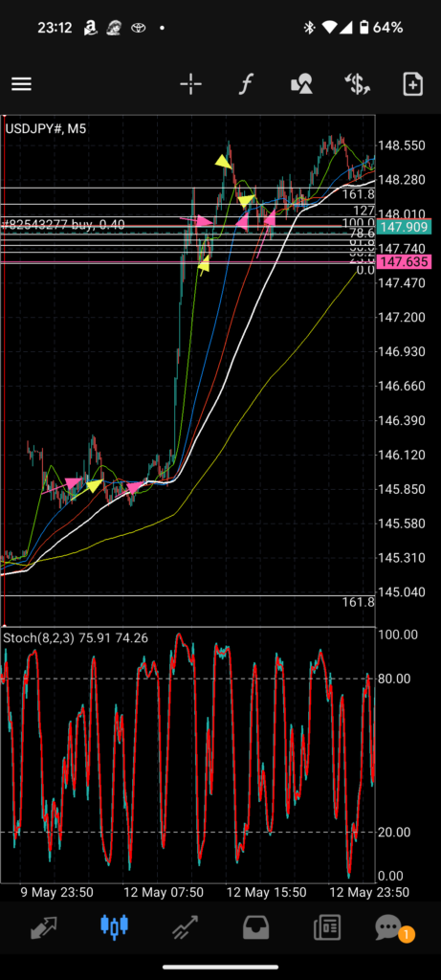Tap the USDJPY#, M5 chart title
This screenshot has width=441, height=980.
coord(46,129)
